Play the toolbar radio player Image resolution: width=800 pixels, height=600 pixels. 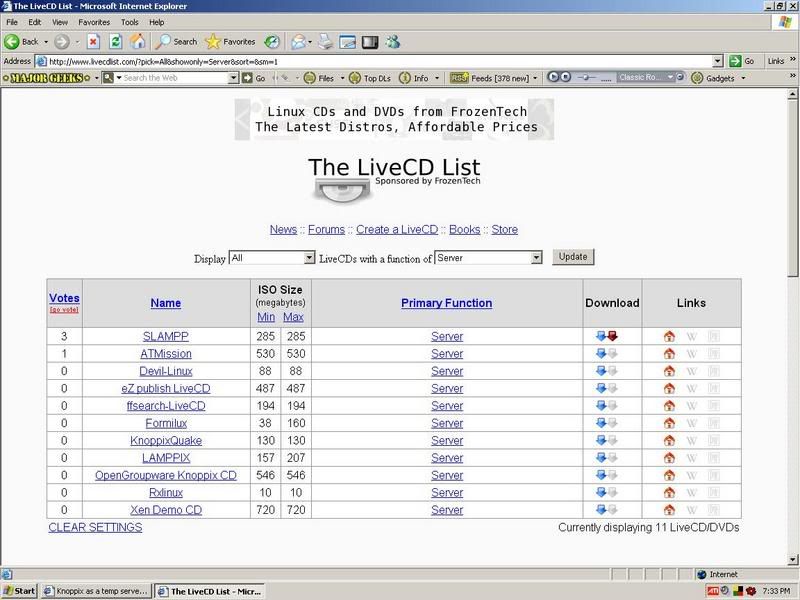pyautogui.click(x=553, y=77)
